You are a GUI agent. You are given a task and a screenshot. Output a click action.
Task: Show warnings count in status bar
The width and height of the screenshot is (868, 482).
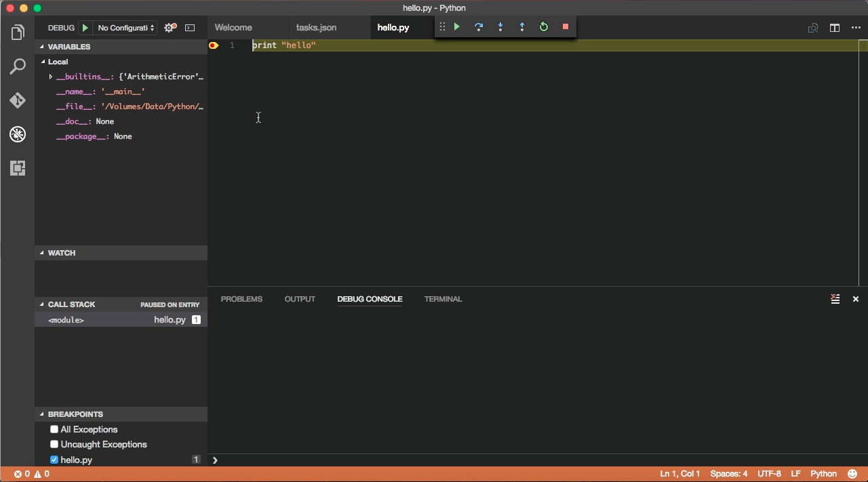point(42,475)
